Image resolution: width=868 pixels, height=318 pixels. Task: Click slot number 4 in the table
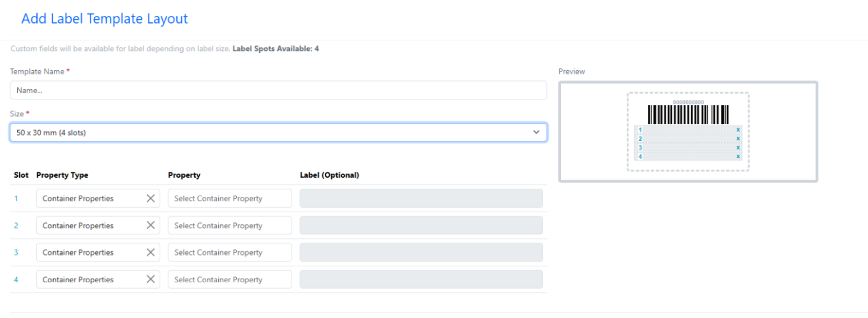(x=16, y=279)
